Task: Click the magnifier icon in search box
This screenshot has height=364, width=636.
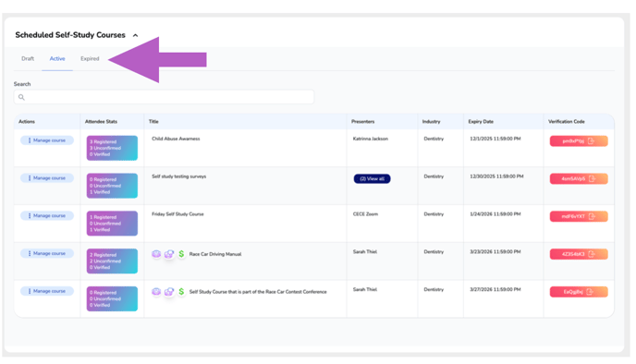Action: 21,97
